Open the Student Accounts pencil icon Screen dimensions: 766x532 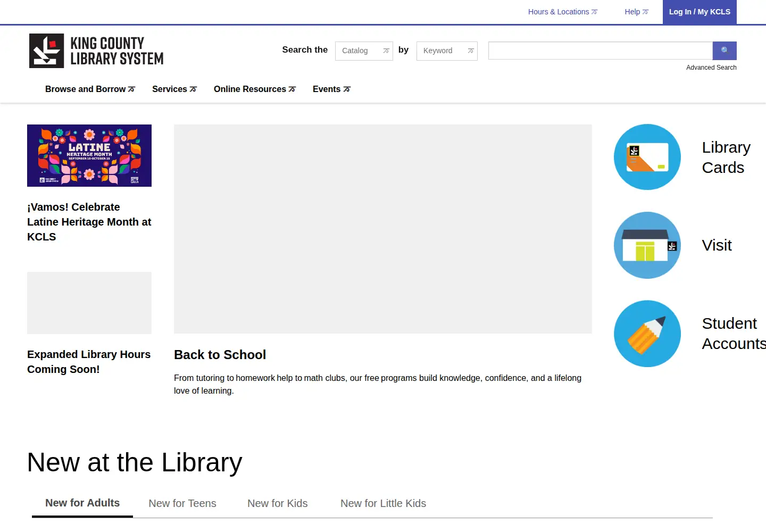(647, 334)
